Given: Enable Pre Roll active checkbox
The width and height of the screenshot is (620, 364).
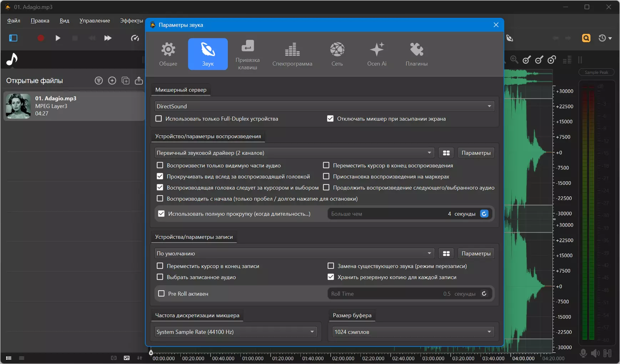Looking at the screenshot, I should click(x=161, y=294).
